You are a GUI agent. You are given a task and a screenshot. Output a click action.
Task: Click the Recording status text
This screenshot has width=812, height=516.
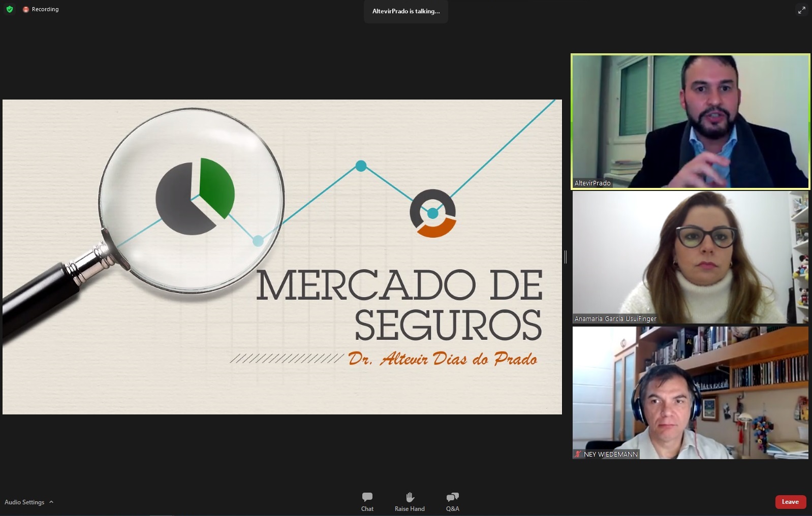[x=45, y=10]
